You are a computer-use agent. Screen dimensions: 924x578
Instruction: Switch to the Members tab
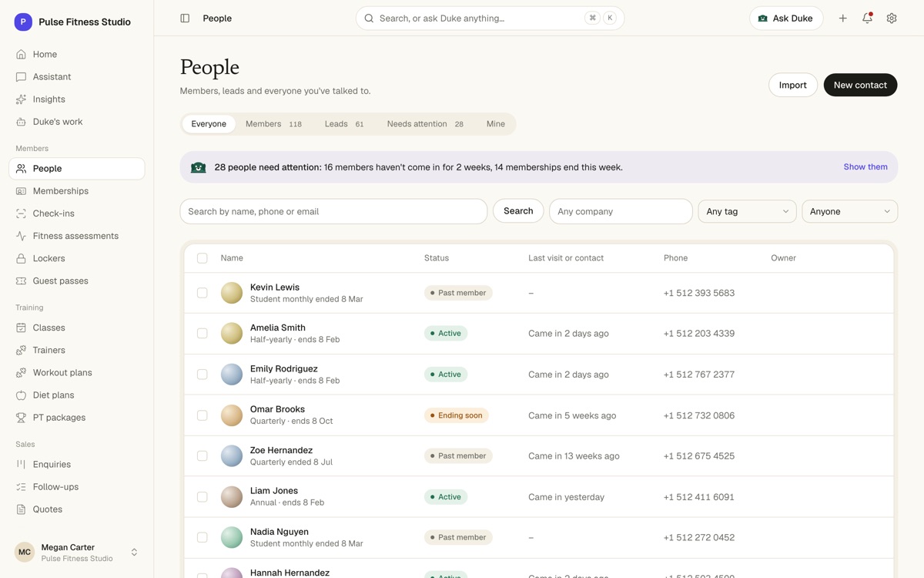(273, 124)
